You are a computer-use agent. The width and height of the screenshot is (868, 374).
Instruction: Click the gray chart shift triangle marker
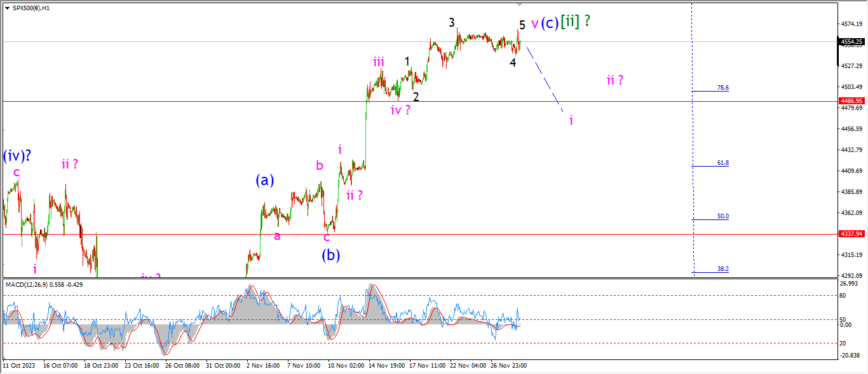519,5
